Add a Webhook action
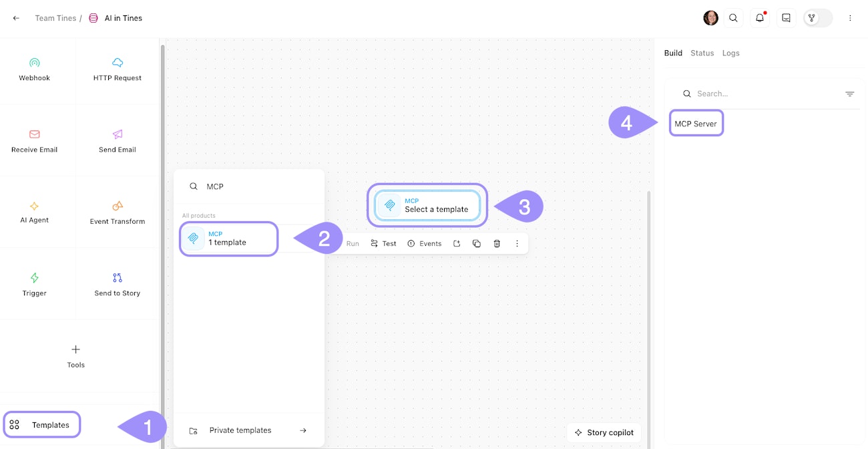This screenshot has width=868, height=449. click(x=35, y=69)
